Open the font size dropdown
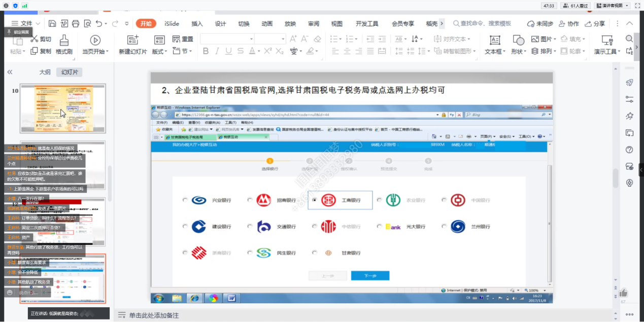This screenshot has height=322, width=644. coord(283,39)
